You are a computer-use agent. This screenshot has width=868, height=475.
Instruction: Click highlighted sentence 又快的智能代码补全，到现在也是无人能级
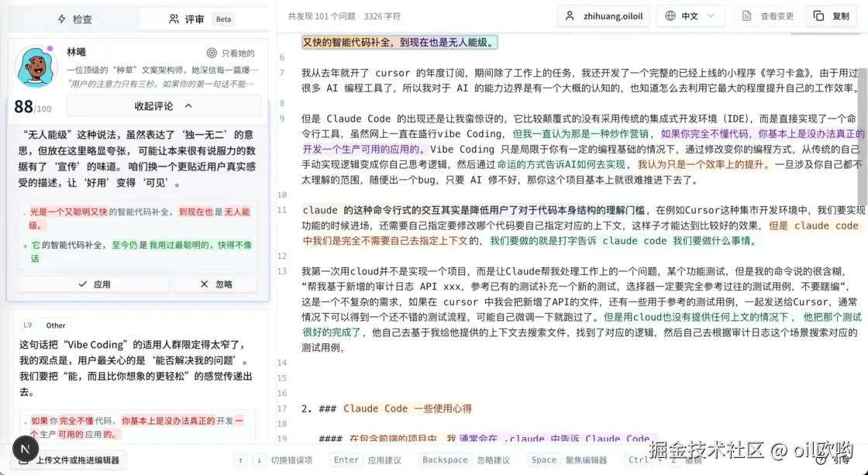click(x=399, y=42)
